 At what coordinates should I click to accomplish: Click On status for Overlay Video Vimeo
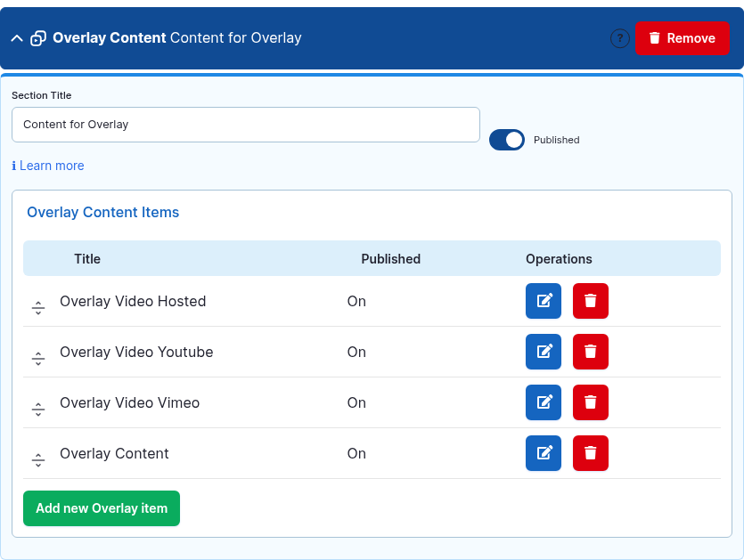pos(356,403)
